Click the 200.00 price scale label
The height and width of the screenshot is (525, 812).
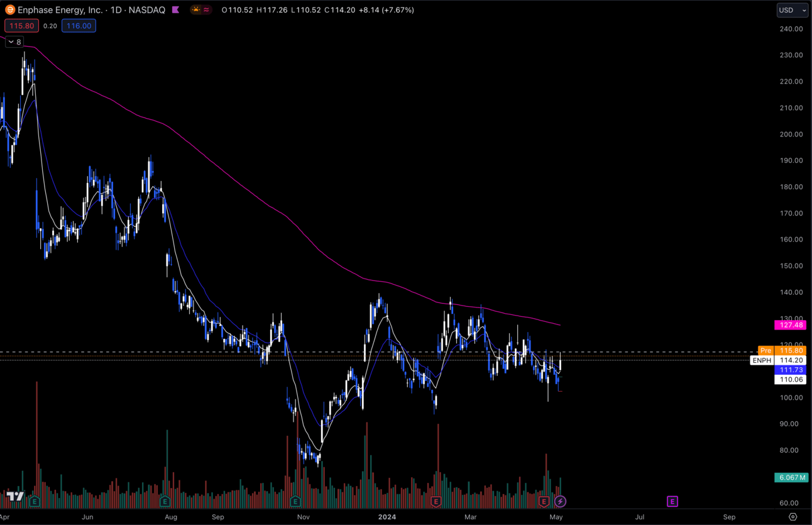click(791, 134)
